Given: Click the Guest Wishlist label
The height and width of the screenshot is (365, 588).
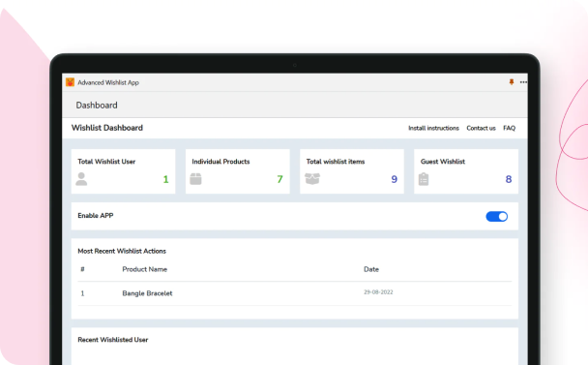Looking at the screenshot, I should point(443,162).
